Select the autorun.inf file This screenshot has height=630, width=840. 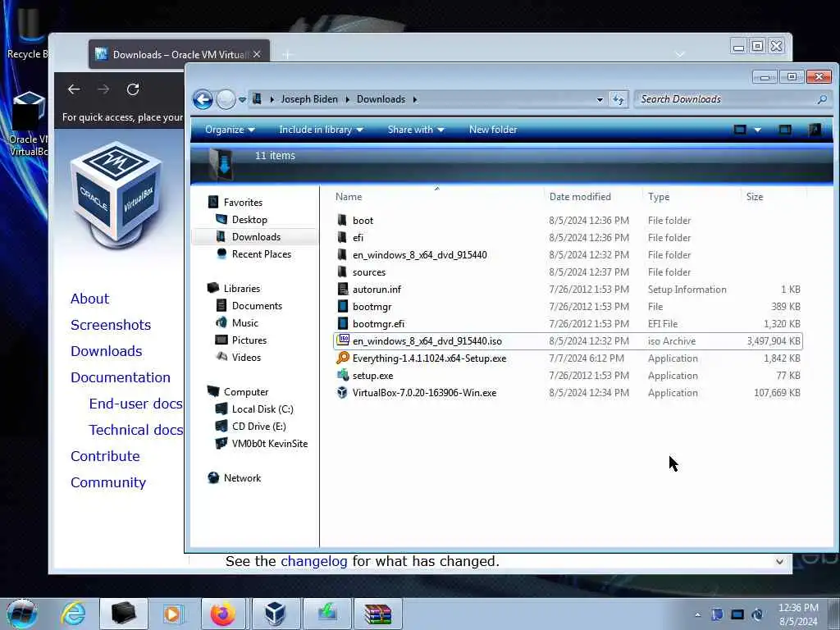pyautogui.click(x=568, y=290)
